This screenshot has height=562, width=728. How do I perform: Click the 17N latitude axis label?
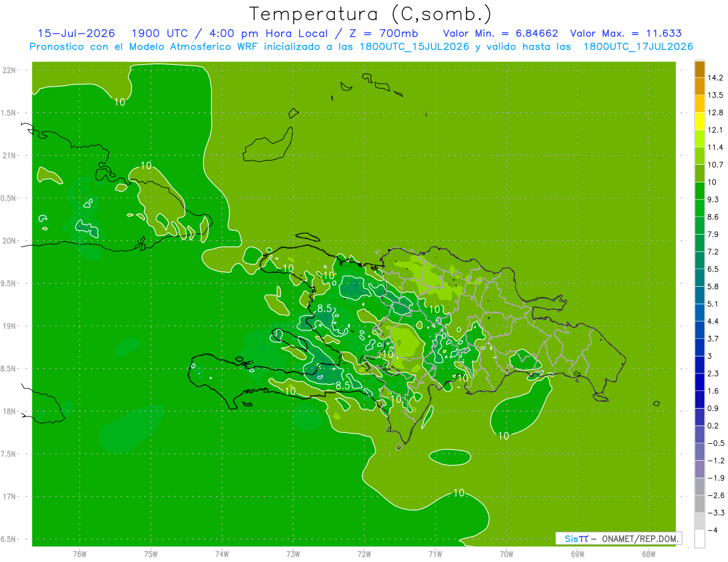pos(10,497)
